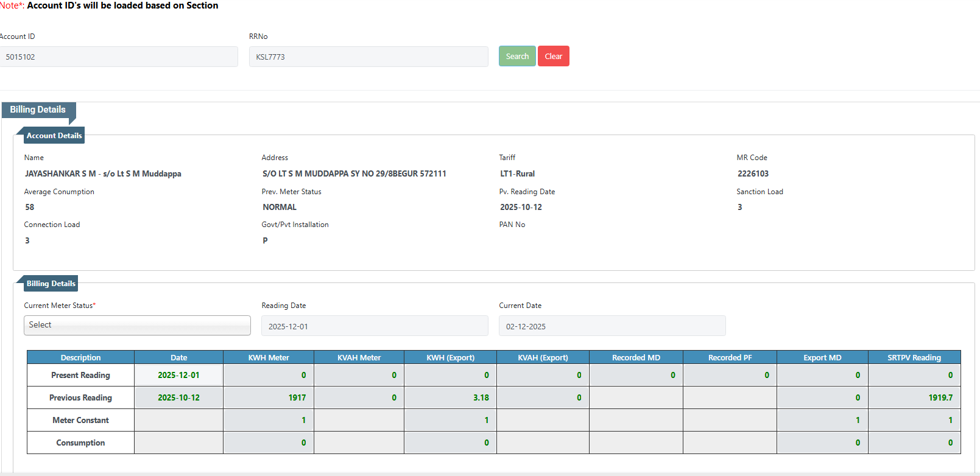Screen dimensions: 980x476
Task: Select the Current Date field
Action: 612,326
